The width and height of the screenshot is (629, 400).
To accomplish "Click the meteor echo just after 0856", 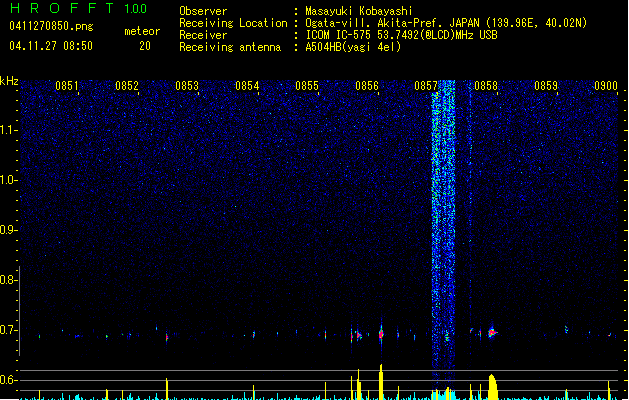I will click(x=381, y=333).
